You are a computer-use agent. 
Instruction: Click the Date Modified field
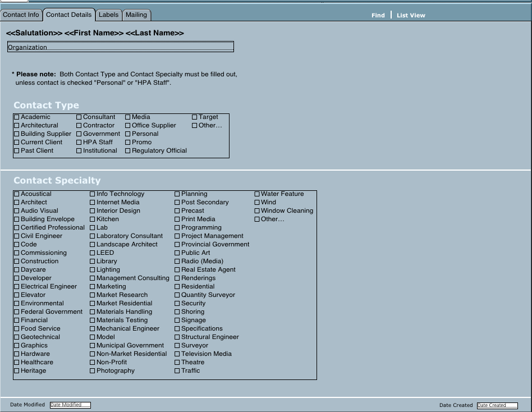70,405
